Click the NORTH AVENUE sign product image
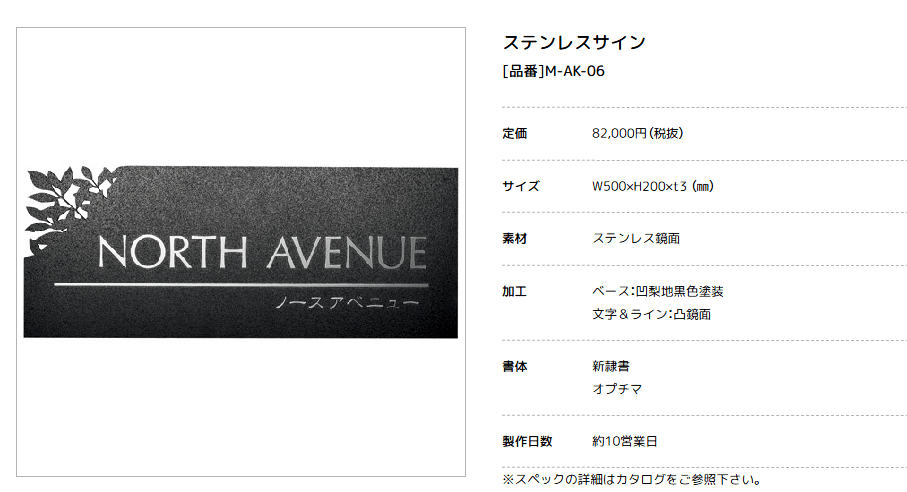The image size is (907, 492). [x=241, y=252]
